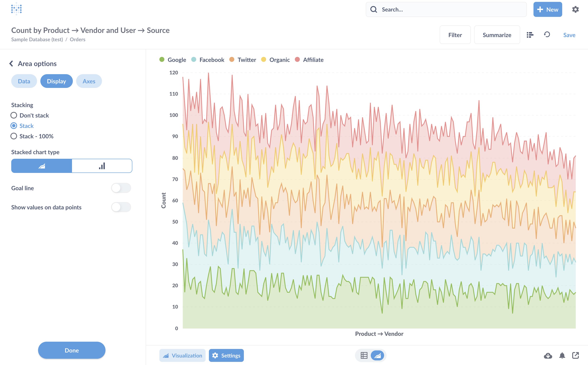
Task: Open the sharing and embedding icon
Action: click(576, 355)
